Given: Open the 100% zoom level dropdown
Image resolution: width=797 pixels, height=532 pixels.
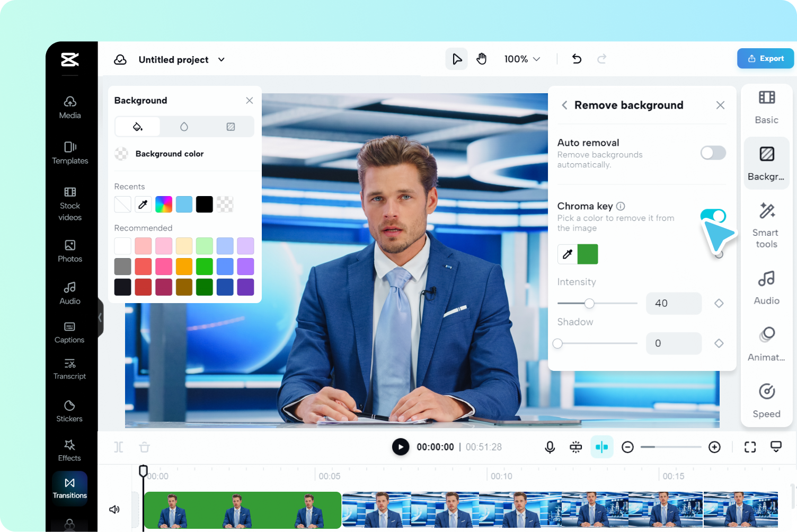Looking at the screenshot, I should (x=521, y=59).
